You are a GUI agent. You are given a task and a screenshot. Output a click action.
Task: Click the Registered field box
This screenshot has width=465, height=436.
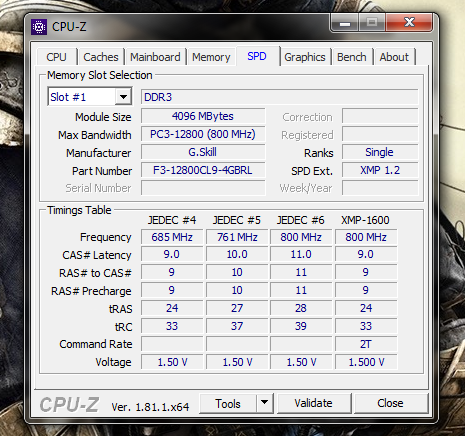click(x=380, y=134)
